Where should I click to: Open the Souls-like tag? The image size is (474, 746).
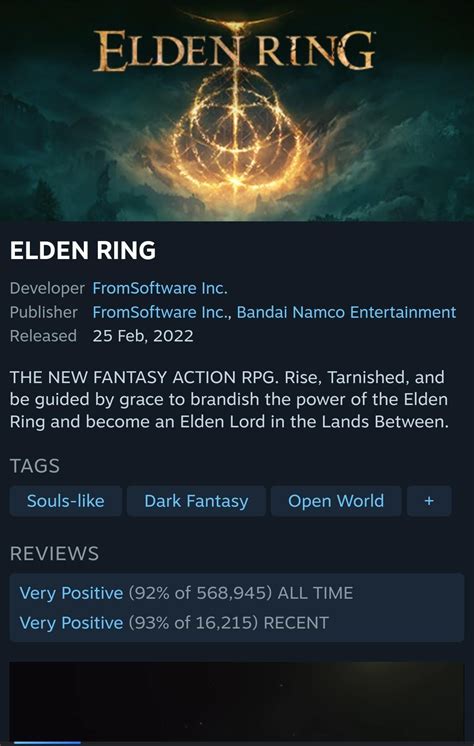(66, 501)
